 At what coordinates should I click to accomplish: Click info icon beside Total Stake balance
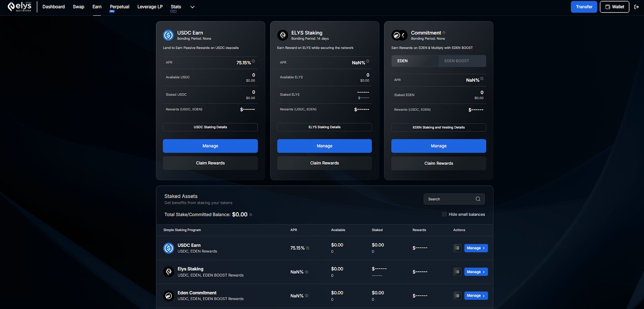251,215
